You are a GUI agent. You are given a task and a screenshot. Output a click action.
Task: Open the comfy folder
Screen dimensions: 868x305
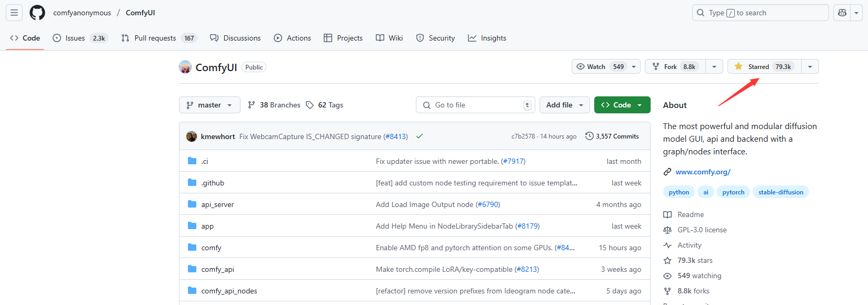tap(211, 248)
